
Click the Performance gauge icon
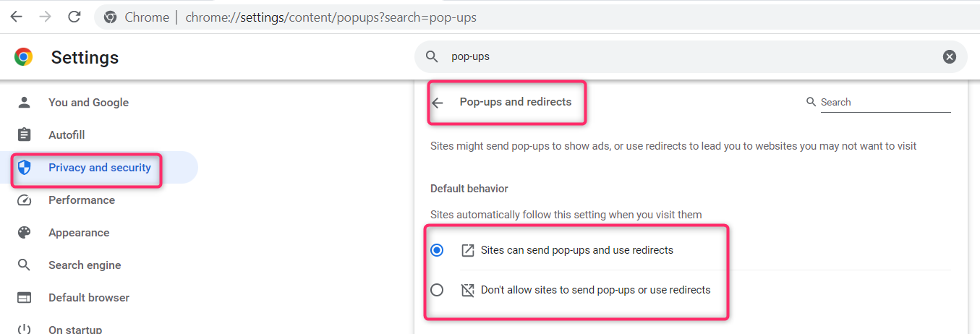pos(25,200)
